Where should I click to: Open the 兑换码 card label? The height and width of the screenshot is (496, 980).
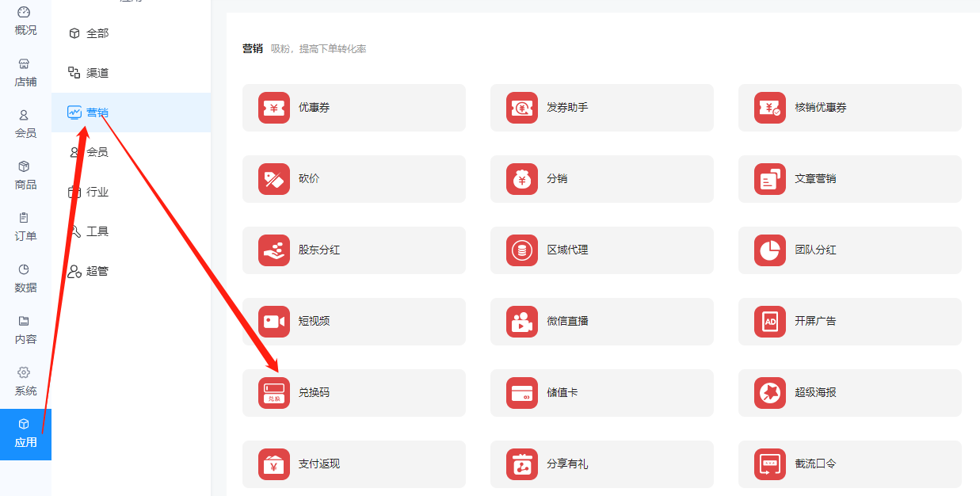[314, 393]
